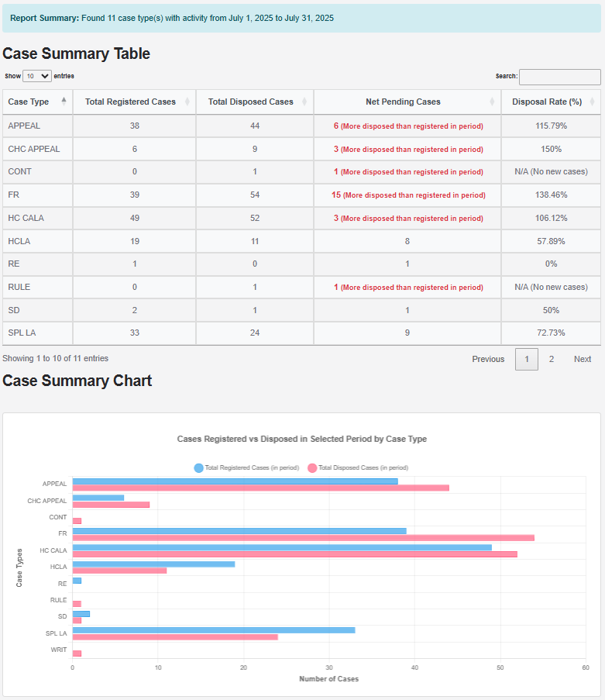Screen dimensions: 605x700
Task: Click the Previous pagination button
Action: [x=488, y=359]
